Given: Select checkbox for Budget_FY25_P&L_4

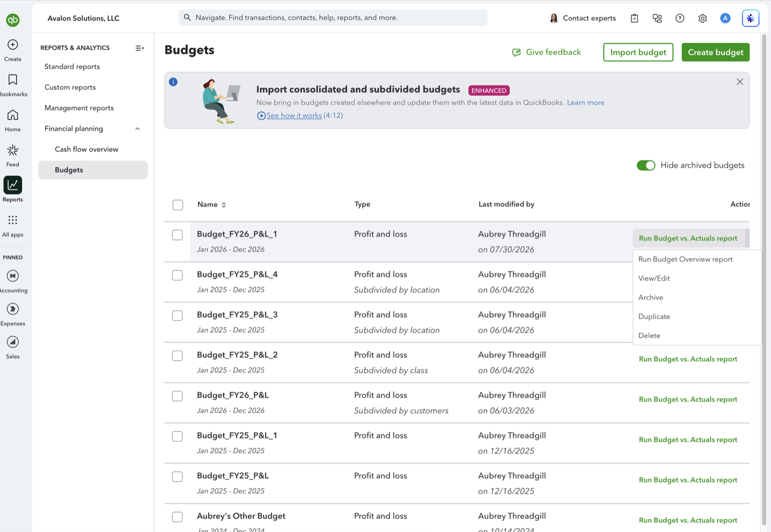Looking at the screenshot, I should [x=177, y=276].
